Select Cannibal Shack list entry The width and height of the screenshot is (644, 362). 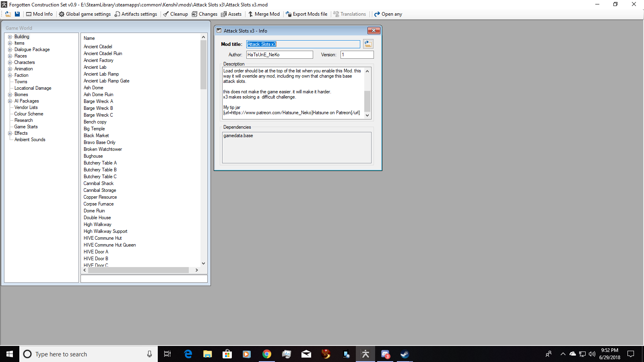(x=99, y=183)
